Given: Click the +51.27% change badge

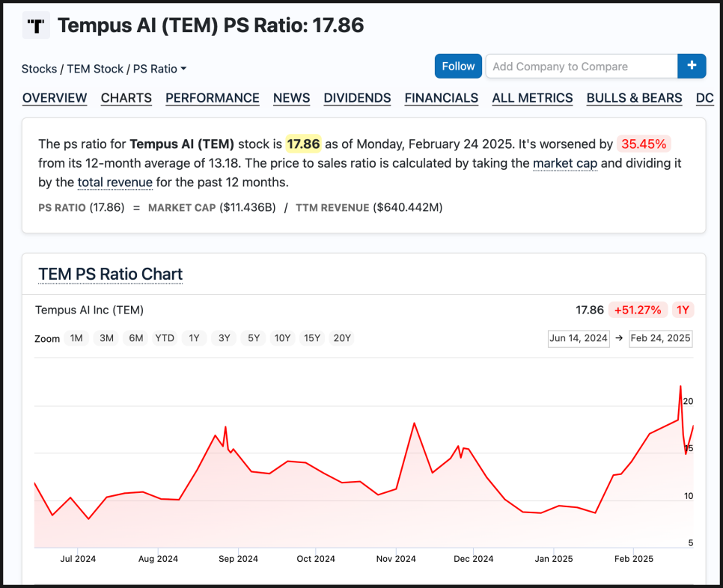Looking at the screenshot, I should [638, 310].
